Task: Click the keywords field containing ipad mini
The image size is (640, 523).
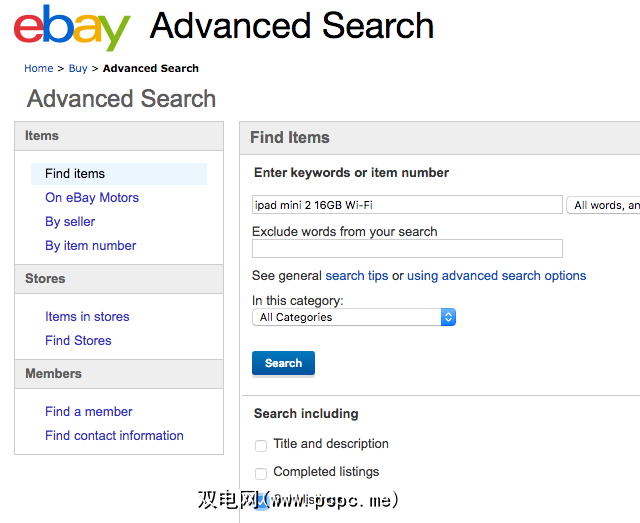Action: 407,205
